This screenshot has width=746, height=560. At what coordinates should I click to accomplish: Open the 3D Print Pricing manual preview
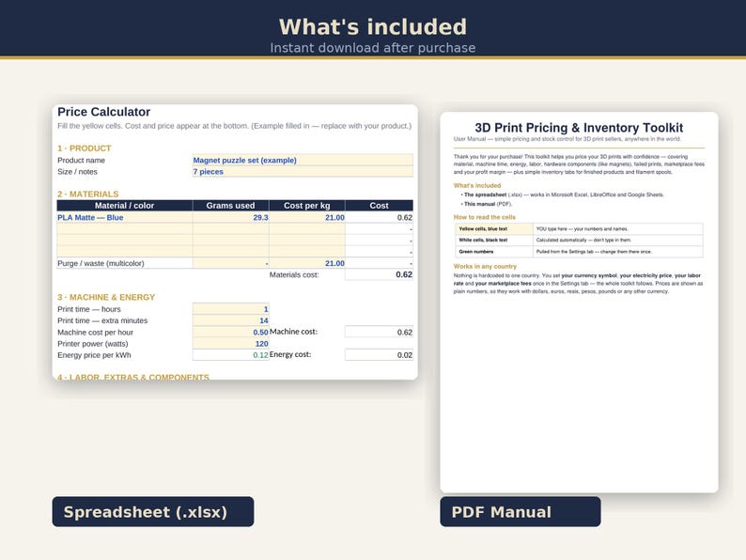click(x=579, y=303)
